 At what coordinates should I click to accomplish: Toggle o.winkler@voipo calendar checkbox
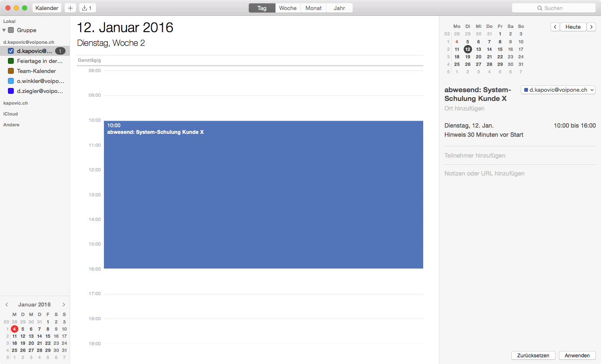(11, 81)
